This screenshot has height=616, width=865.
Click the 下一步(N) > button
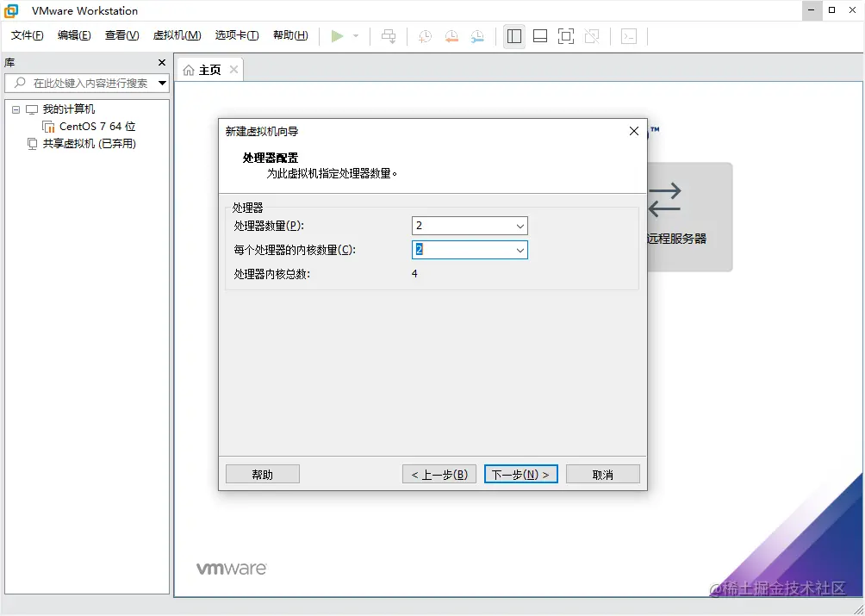pyautogui.click(x=520, y=474)
